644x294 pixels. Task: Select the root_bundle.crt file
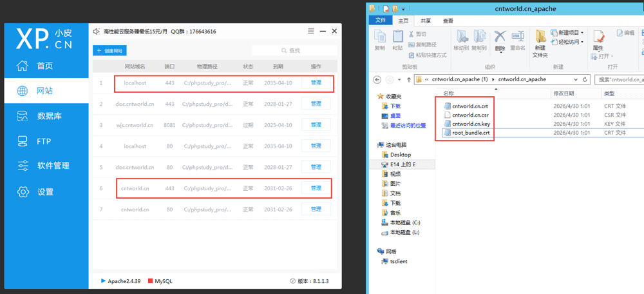470,132
